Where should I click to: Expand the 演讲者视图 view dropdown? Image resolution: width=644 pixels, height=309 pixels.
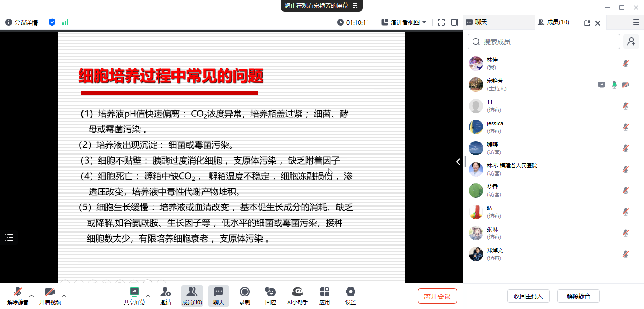(x=404, y=22)
